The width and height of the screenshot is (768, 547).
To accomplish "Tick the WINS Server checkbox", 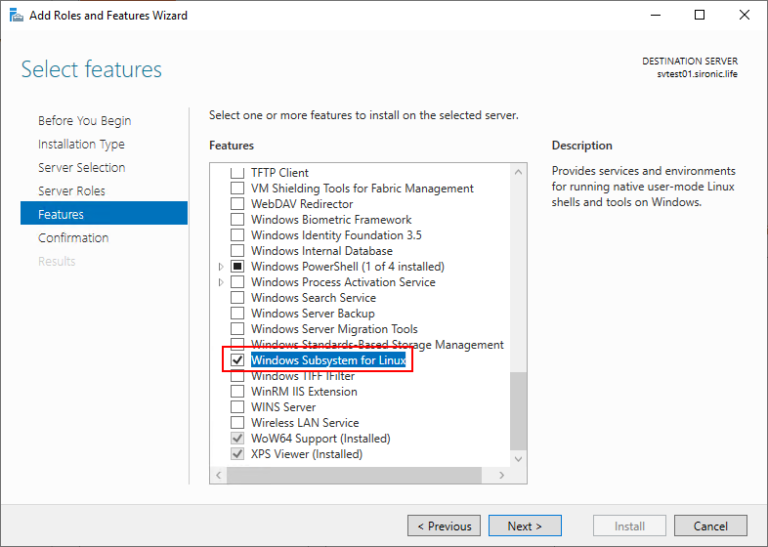I will point(237,407).
